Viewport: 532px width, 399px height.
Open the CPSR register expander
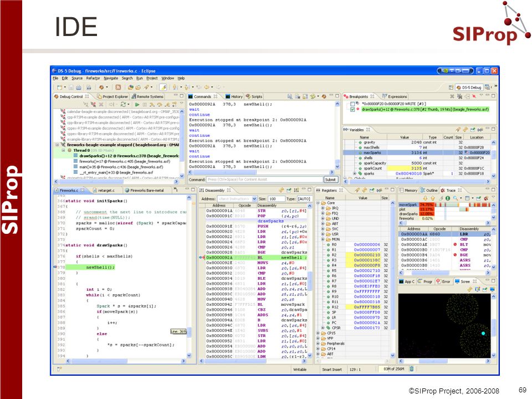point(323,328)
